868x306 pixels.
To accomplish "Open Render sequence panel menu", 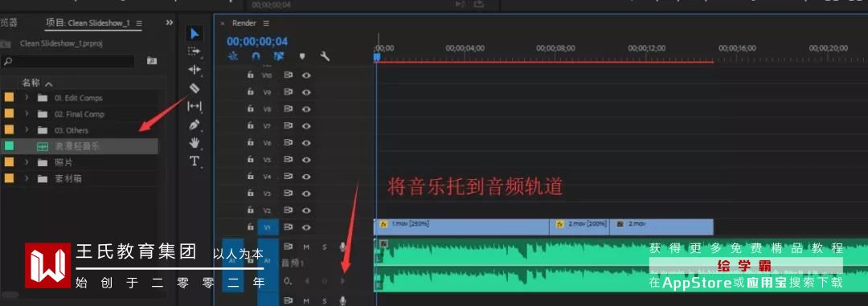I will [266, 23].
